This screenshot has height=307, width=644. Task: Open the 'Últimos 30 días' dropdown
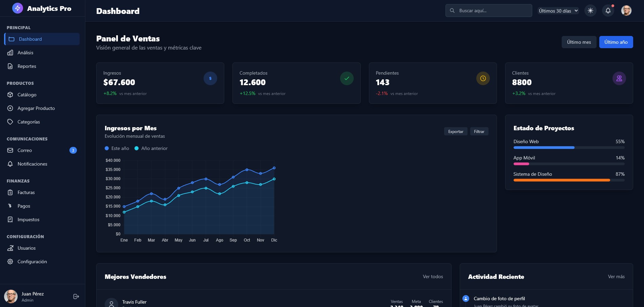tap(558, 11)
